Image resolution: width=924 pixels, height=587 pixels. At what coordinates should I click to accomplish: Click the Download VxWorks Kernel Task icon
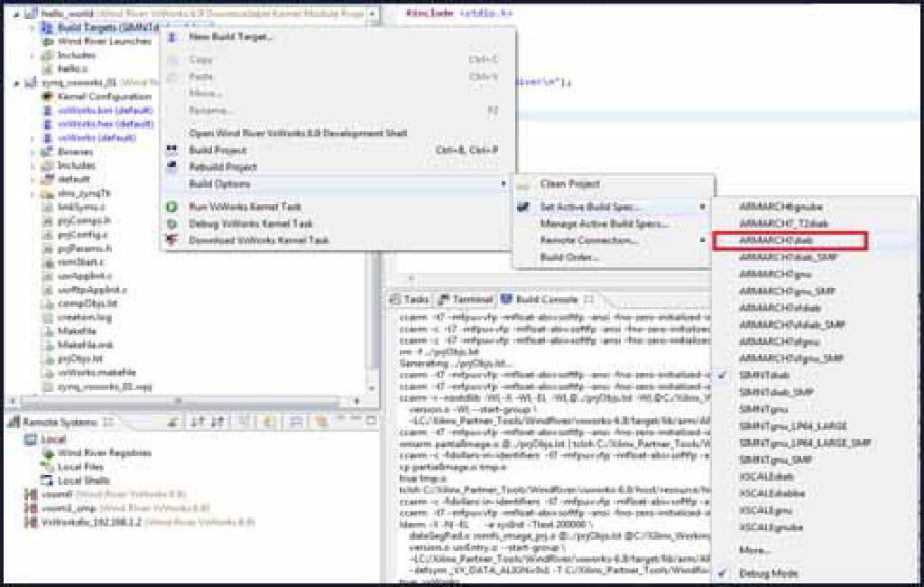click(x=171, y=238)
